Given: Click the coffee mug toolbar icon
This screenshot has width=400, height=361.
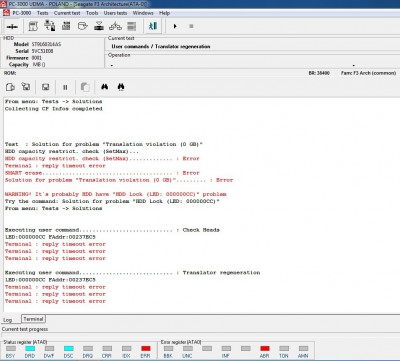Looking at the screenshot, I should 82,26.
